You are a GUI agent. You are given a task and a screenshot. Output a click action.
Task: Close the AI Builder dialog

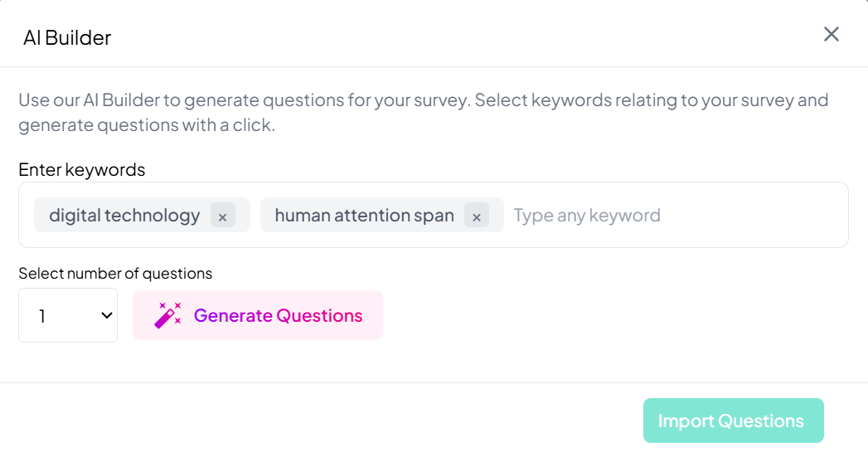[x=831, y=34]
